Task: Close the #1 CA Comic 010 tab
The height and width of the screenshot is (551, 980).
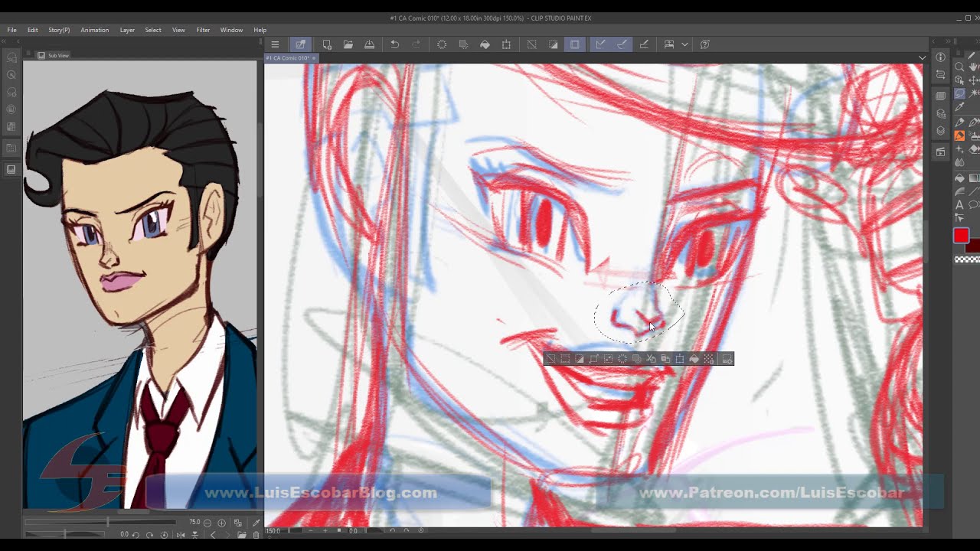Action: point(314,58)
